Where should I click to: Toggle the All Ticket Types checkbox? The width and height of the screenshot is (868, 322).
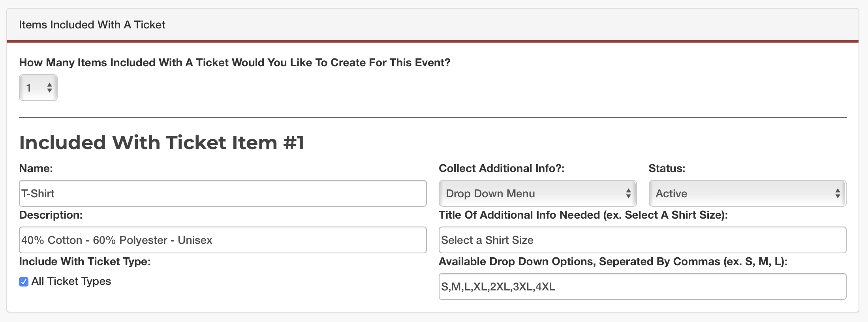pyautogui.click(x=24, y=282)
